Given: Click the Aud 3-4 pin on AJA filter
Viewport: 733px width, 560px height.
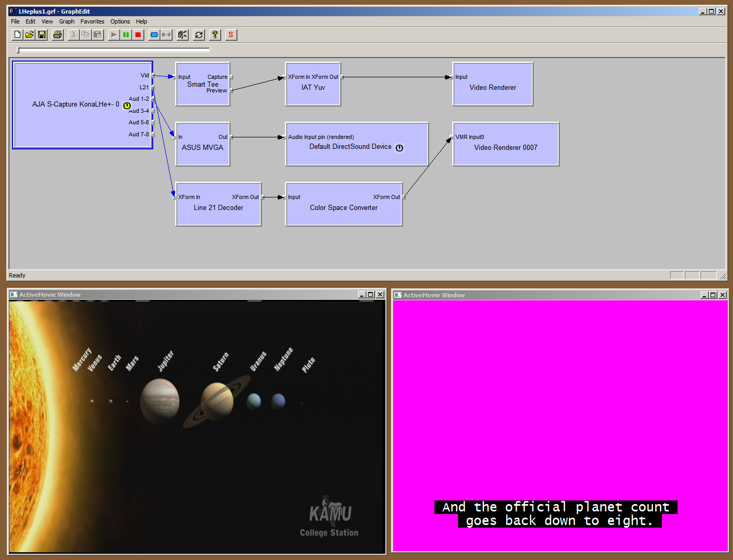Looking at the screenshot, I should click(153, 111).
